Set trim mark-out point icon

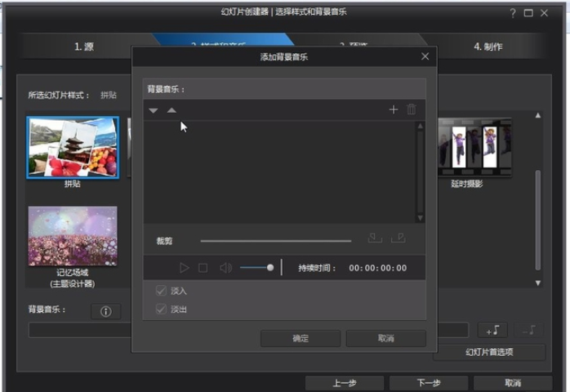[x=398, y=238]
